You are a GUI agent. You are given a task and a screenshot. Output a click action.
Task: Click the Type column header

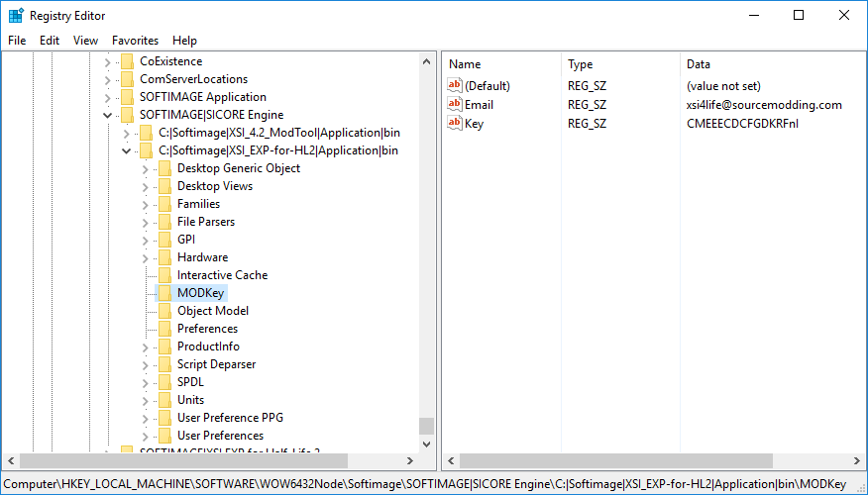(x=620, y=64)
